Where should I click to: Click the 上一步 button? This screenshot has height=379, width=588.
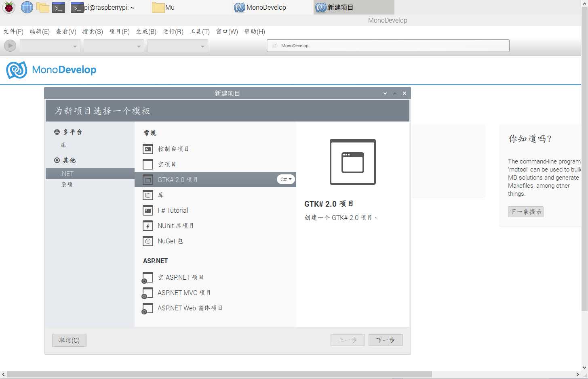pyautogui.click(x=348, y=340)
